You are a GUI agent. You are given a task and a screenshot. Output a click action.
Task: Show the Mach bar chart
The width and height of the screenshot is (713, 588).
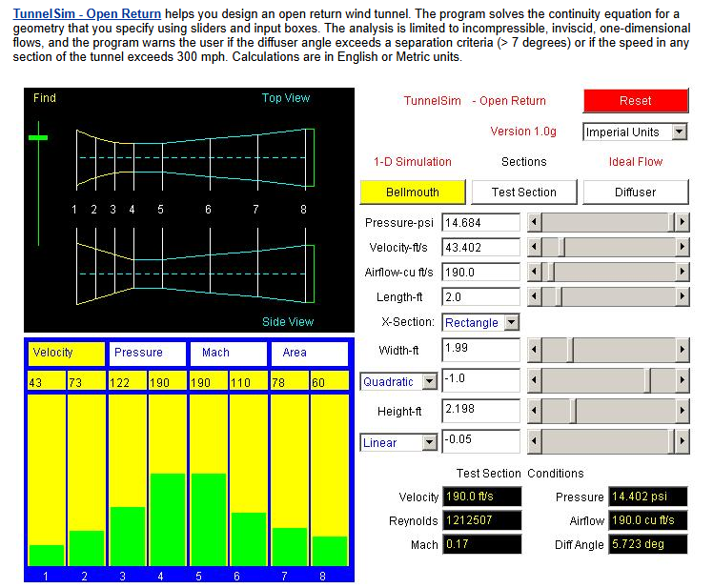[229, 353]
